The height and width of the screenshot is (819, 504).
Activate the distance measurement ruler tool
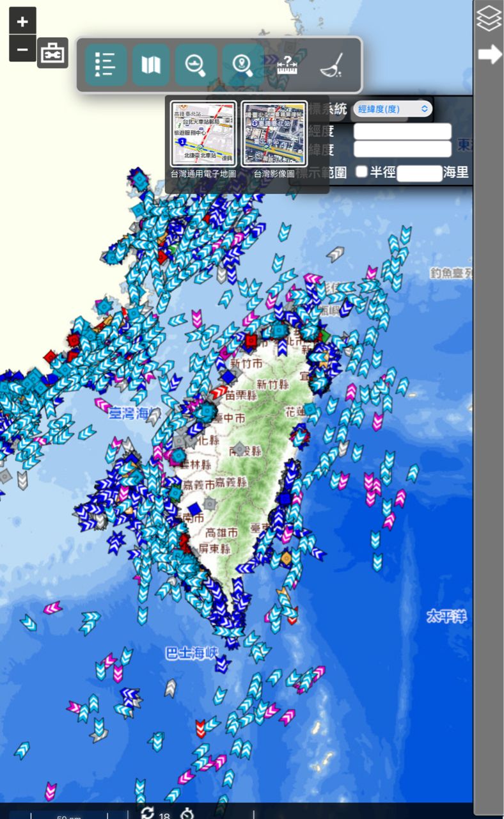pos(288,65)
